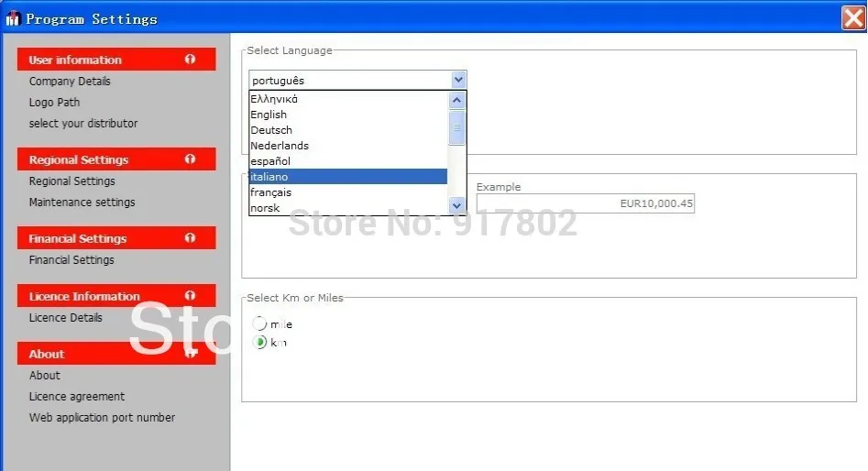Choose Nederlands from the language list
This screenshot has width=868, height=471.
348,146
